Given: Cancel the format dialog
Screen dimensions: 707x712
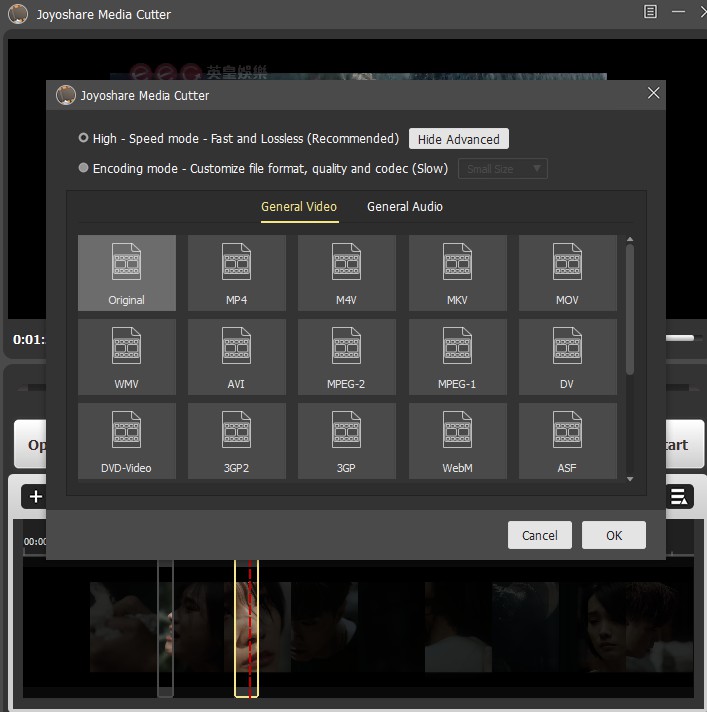Looking at the screenshot, I should (x=539, y=535).
